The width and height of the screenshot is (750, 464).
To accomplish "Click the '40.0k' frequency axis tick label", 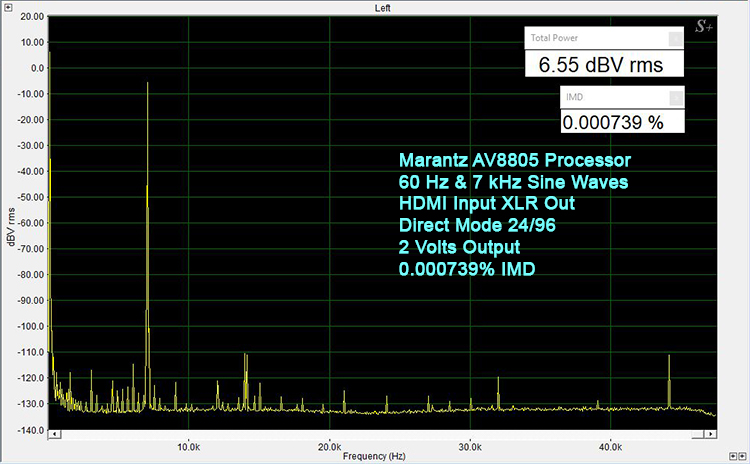I will point(611,447).
